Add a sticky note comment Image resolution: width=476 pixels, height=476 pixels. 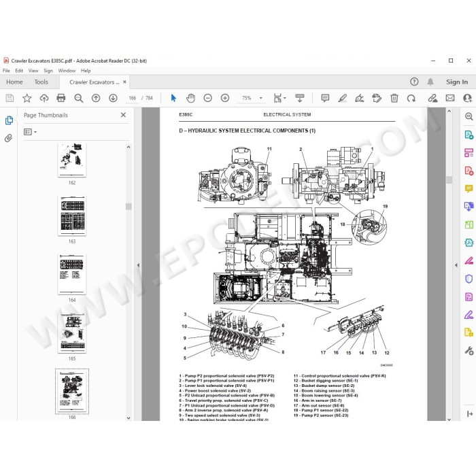325,98
